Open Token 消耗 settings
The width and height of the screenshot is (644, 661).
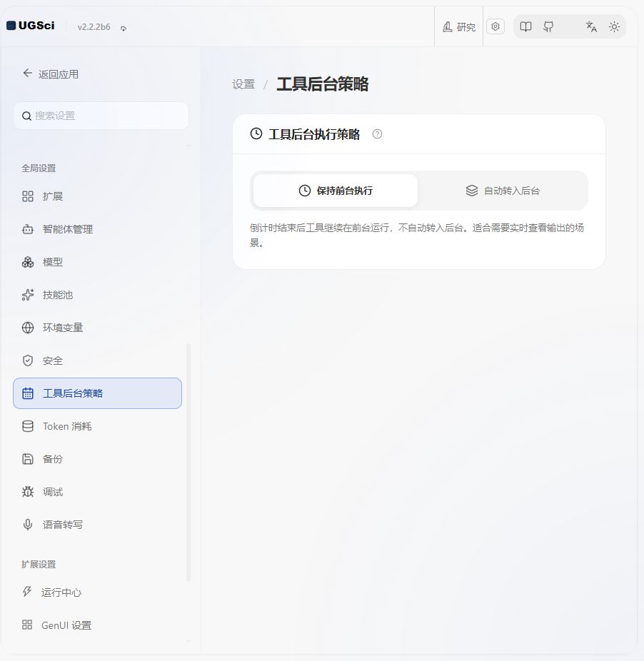(x=97, y=426)
